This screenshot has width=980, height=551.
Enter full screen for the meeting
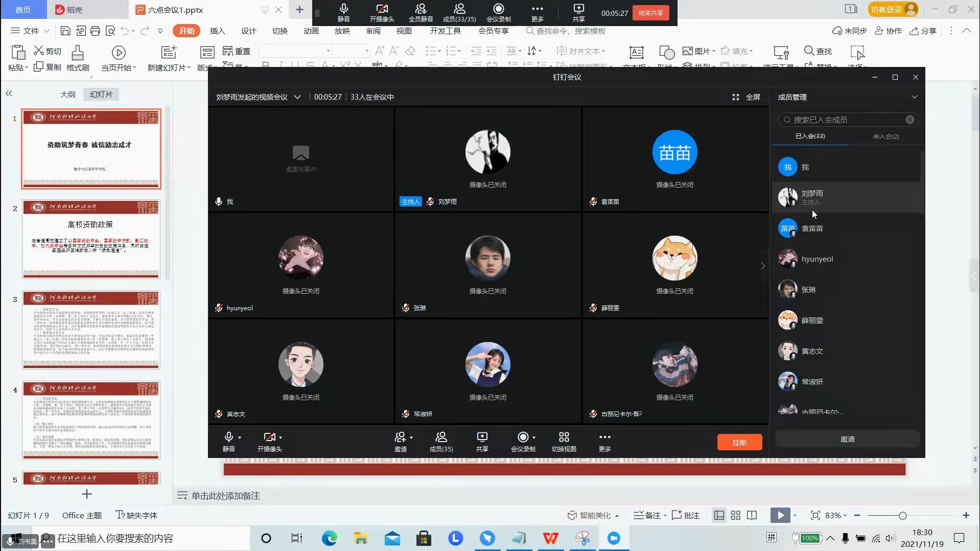point(746,97)
